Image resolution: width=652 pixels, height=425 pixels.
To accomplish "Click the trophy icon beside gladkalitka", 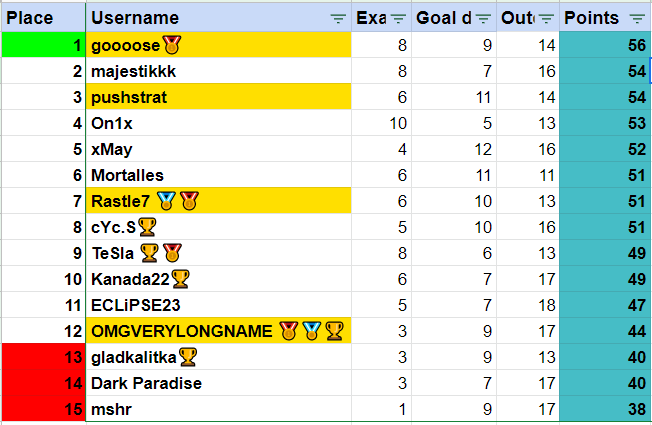I will (x=188, y=357).
